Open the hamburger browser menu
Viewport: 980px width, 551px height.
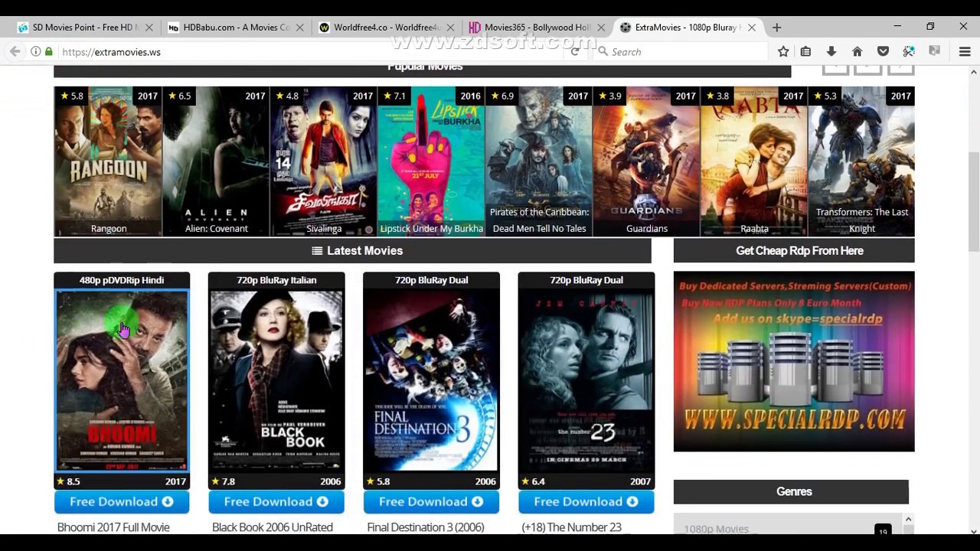coord(965,51)
